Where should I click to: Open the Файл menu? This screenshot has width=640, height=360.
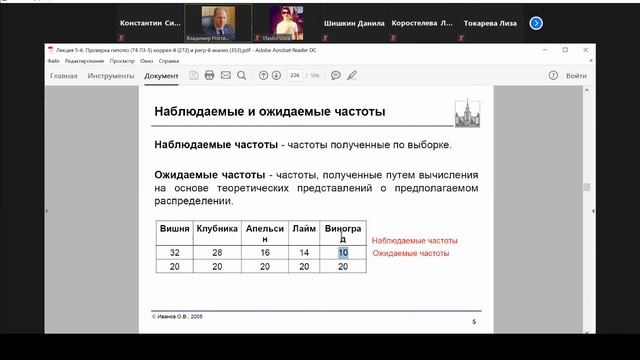tap(53, 61)
